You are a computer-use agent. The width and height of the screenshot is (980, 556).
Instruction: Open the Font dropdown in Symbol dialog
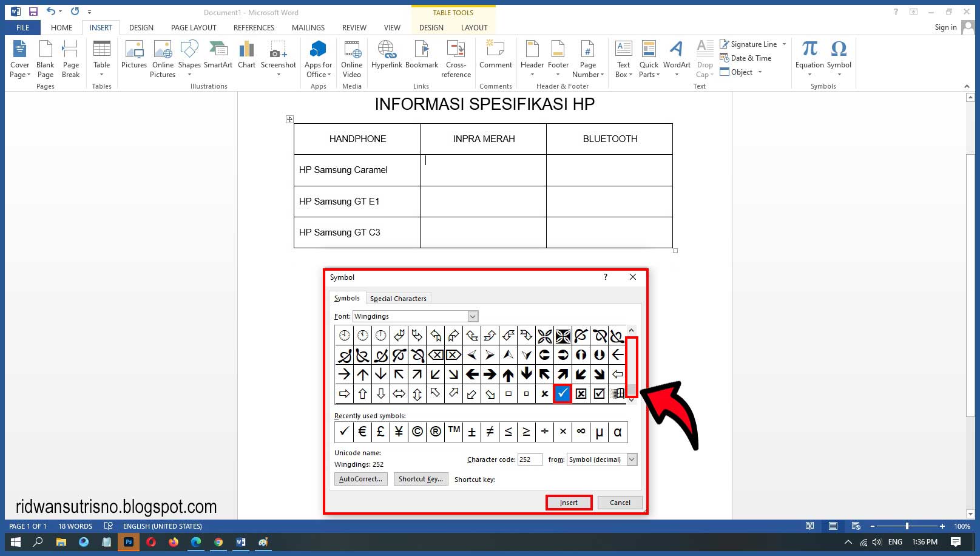tap(473, 316)
